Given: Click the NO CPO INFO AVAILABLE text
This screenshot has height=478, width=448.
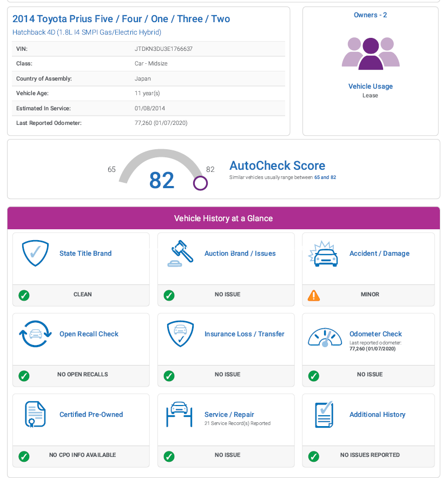Looking at the screenshot, I should click(82, 455).
